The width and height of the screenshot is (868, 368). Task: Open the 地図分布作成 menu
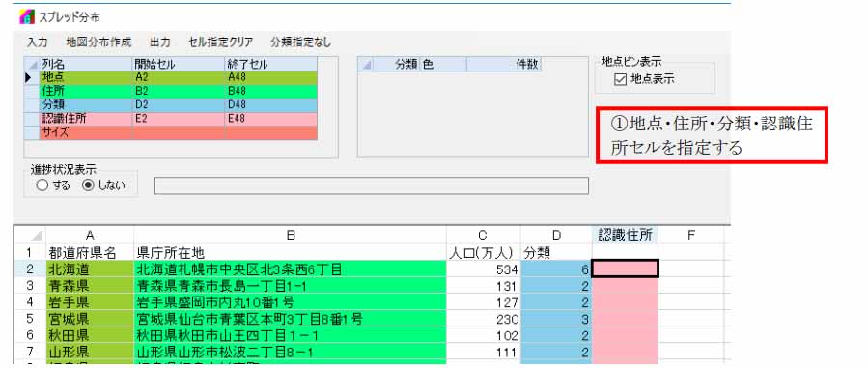[x=98, y=42]
